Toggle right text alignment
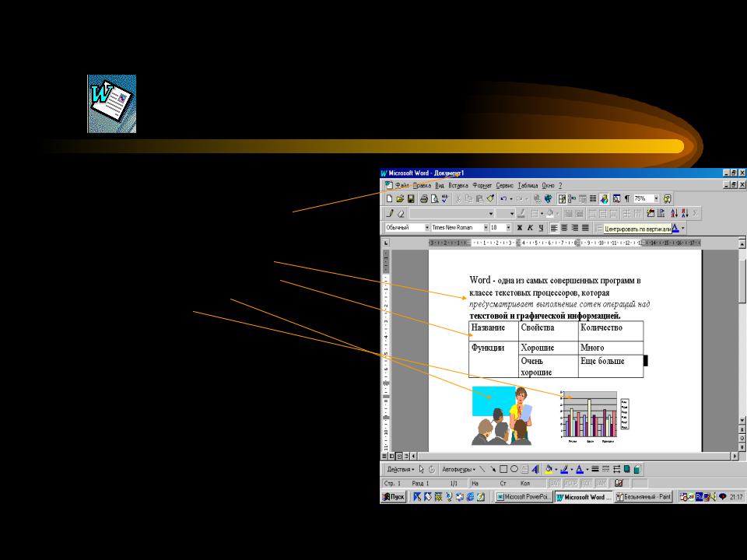This screenshot has width=747, height=560. pyautogui.click(x=575, y=228)
